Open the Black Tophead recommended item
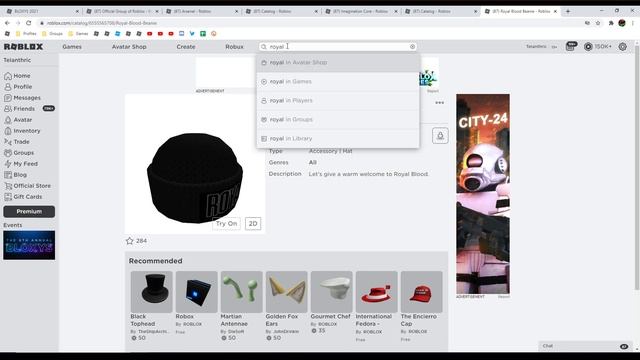The width and height of the screenshot is (640, 360). (151, 306)
